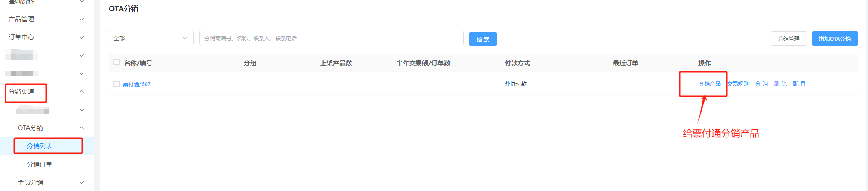Viewport: 868px width, 191px height.
Task: Click 增加OTA分销 button
Action: pyautogui.click(x=834, y=39)
